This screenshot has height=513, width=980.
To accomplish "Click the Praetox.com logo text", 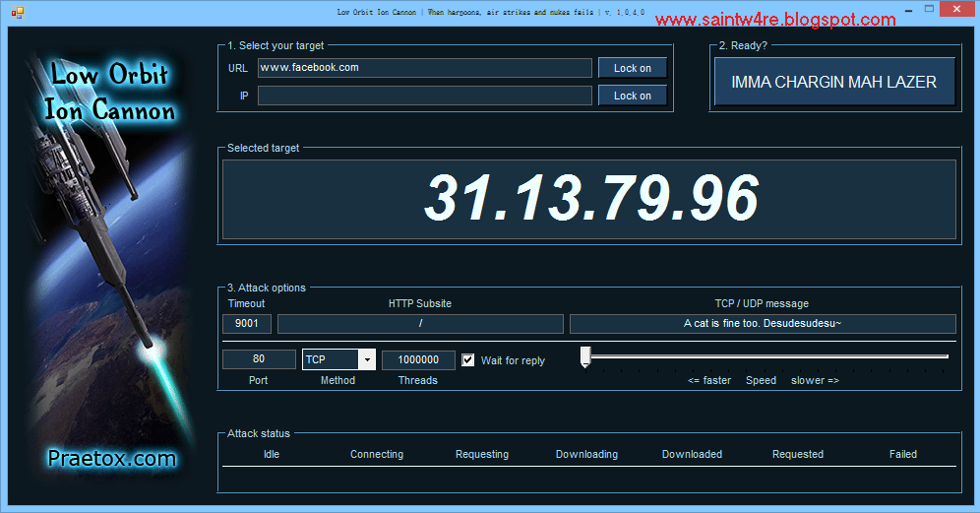I will 112,459.
